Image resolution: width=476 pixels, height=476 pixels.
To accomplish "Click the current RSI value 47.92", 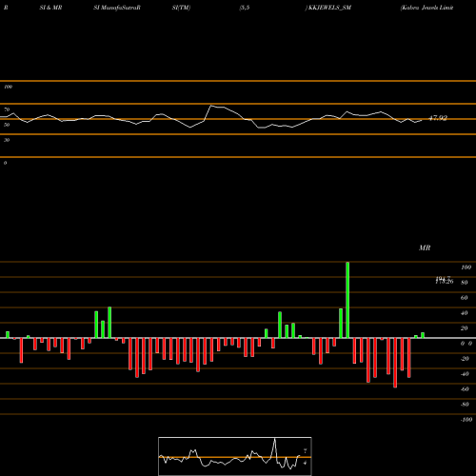I will (438, 118).
